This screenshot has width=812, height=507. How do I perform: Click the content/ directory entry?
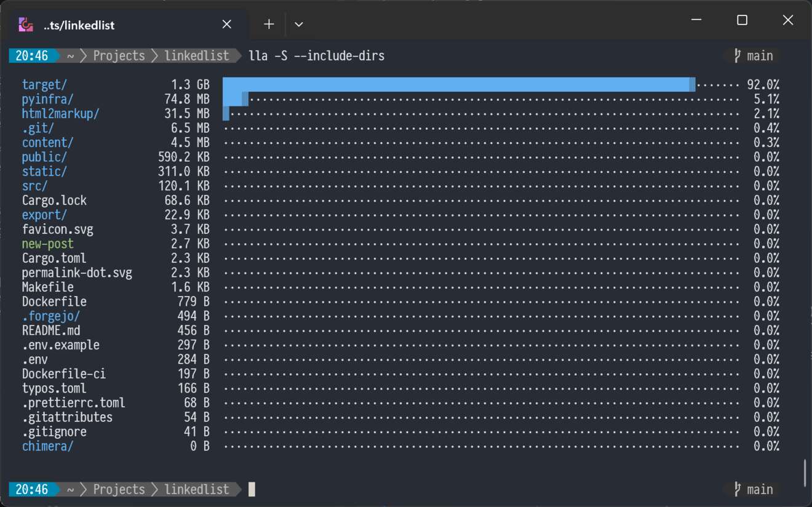(x=48, y=143)
